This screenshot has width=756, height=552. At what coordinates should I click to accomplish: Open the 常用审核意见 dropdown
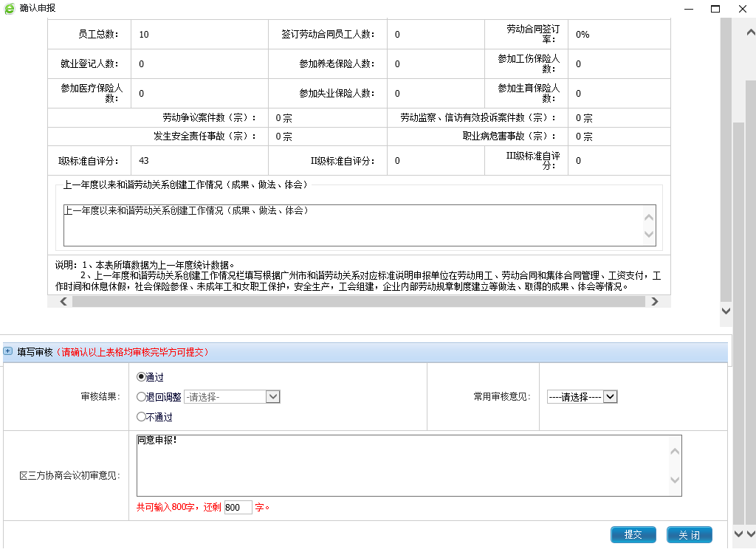click(582, 397)
